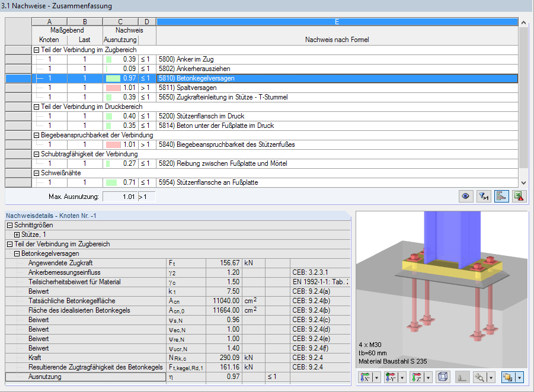
Task: Open the zoom tool dropdown arrow
Action: point(491,378)
